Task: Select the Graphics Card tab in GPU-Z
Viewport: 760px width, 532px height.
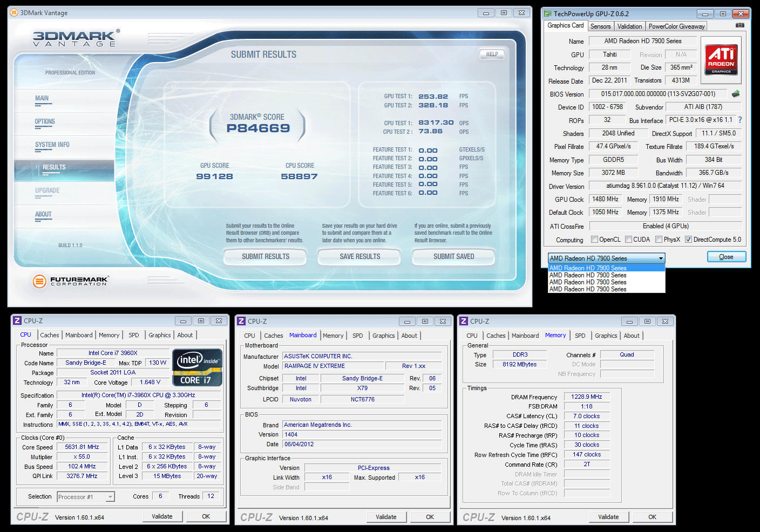Action: (x=565, y=25)
